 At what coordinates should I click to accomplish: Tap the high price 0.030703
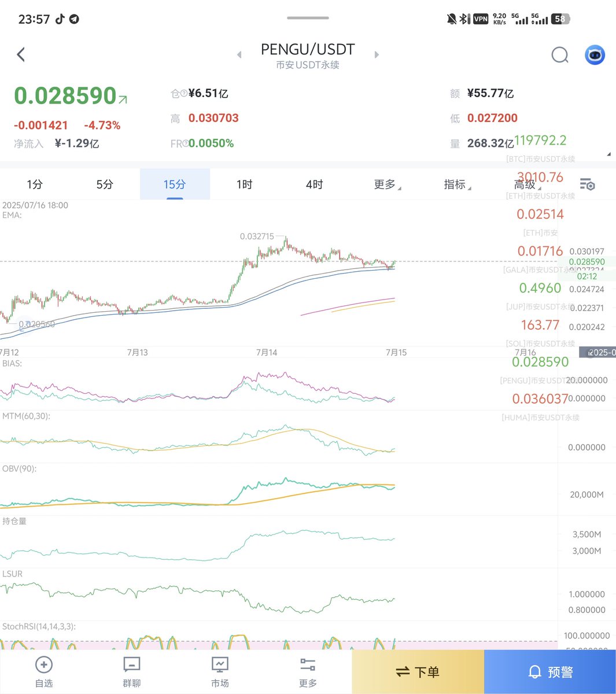(213, 118)
